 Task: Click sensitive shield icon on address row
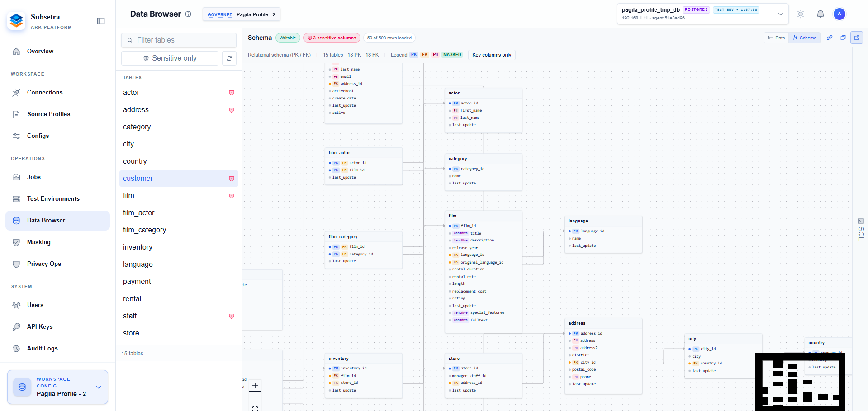click(x=232, y=110)
